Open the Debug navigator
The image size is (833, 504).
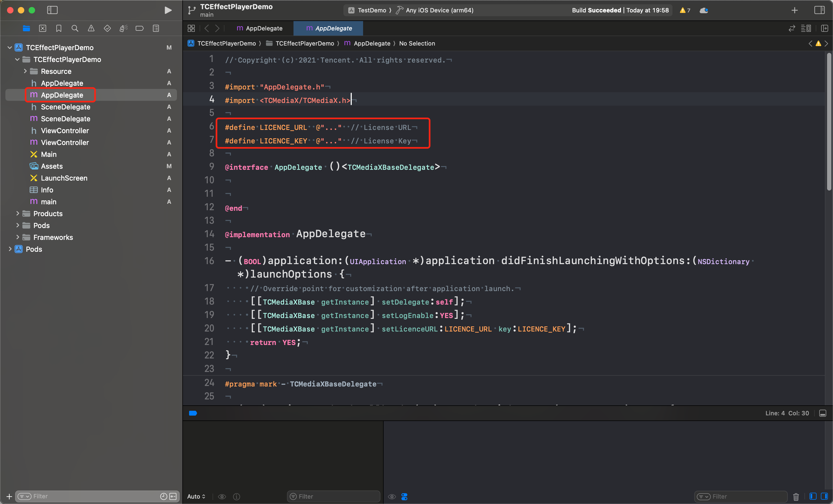[123, 28]
